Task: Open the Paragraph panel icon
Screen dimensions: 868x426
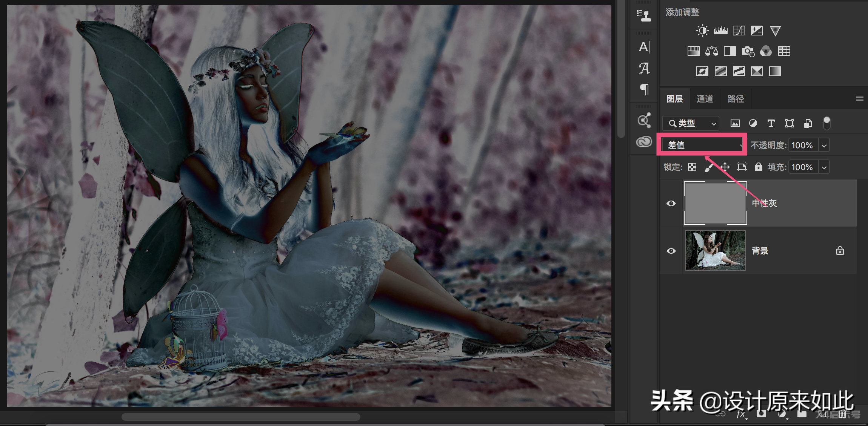Action: [x=644, y=89]
